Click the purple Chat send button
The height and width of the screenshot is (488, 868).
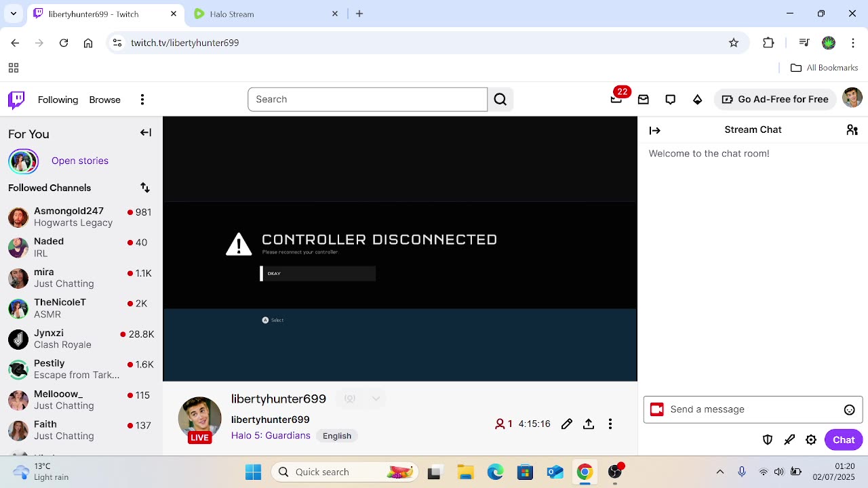(844, 440)
